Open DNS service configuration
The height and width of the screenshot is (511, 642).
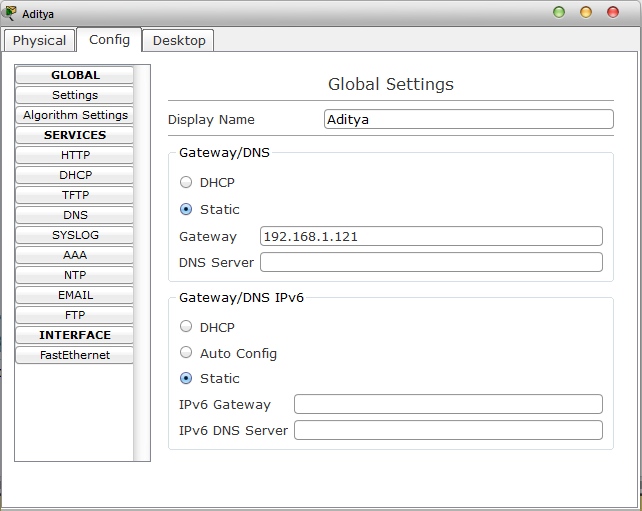[x=75, y=215]
